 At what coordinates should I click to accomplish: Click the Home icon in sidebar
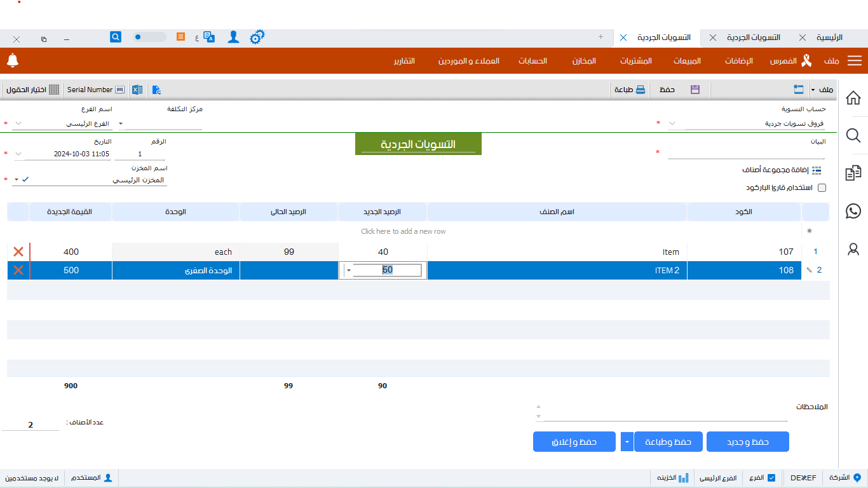[853, 98]
